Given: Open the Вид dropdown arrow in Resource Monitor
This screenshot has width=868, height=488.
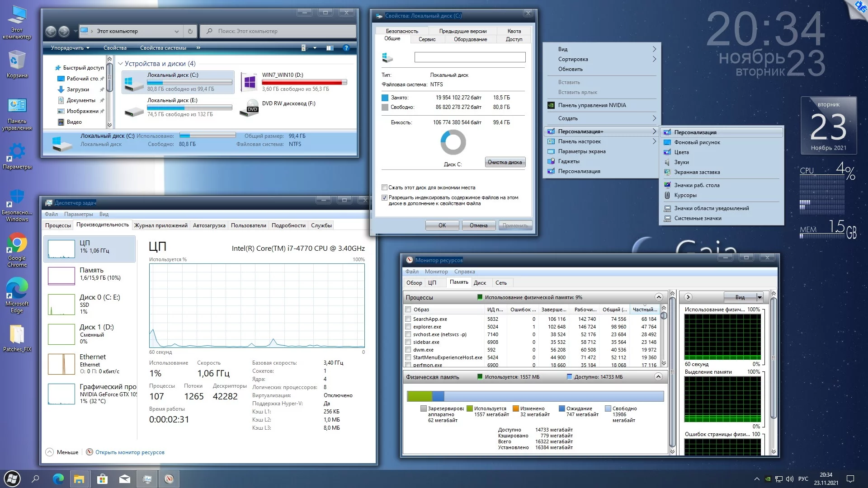Looking at the screenshot, I should click(x=759, y=297).
